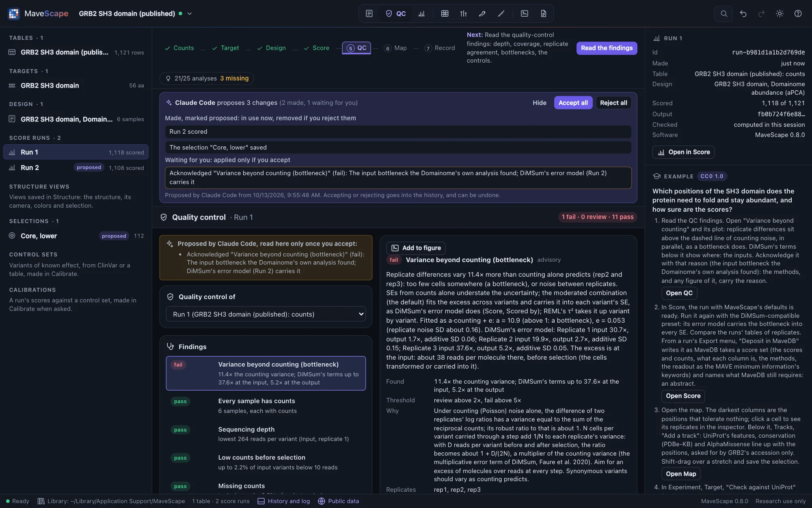Viewport: 812px width, 508px height.
Task: Expand the GRB2 SH3 domain project dropdown chevron
Action: point(190,13)
